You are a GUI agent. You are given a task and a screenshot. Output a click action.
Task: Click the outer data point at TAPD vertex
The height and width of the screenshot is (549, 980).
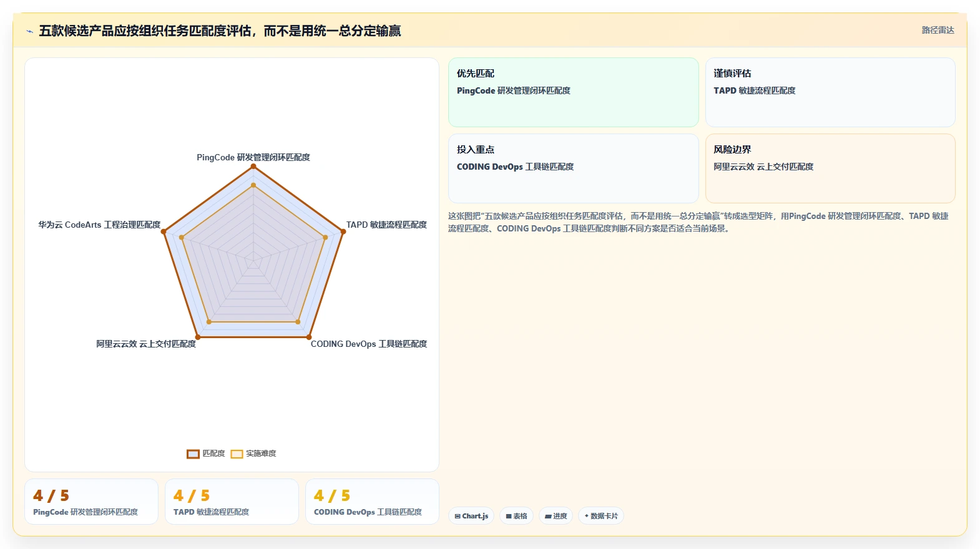point(343,231)
